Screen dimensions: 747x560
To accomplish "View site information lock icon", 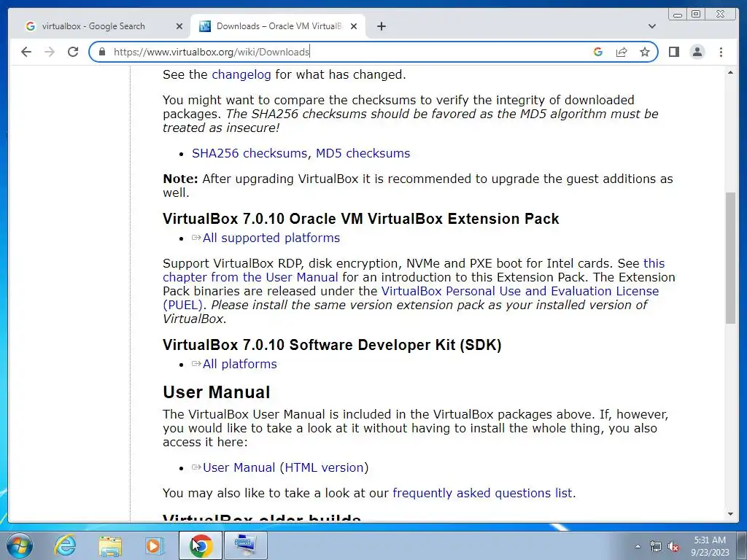I will pos(101,52).
